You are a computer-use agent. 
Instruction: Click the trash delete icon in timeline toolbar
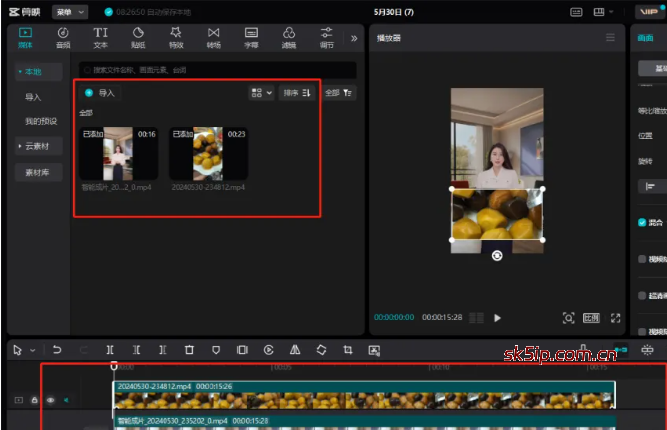pos(189,350)
